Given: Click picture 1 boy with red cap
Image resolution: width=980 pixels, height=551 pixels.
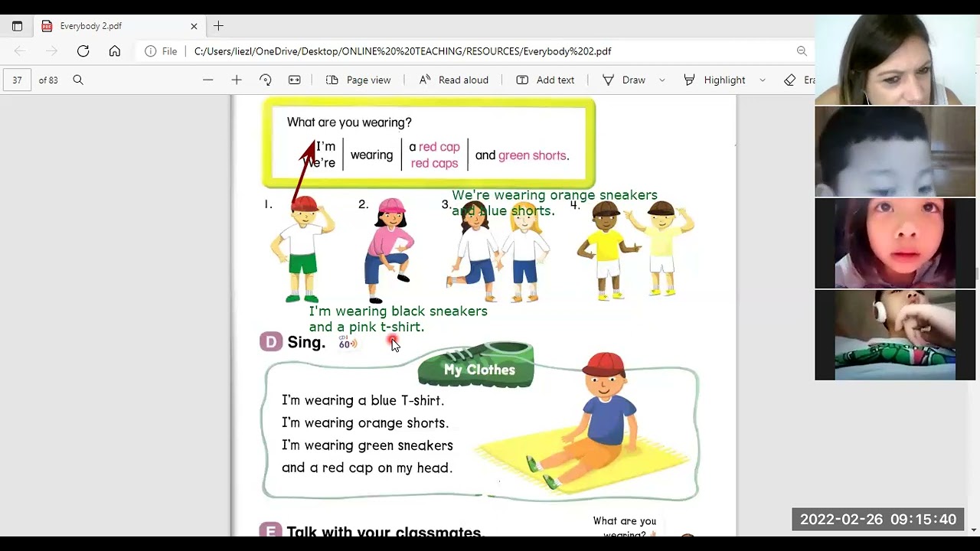Looking at the screenshot, I should tap(303, 249).
